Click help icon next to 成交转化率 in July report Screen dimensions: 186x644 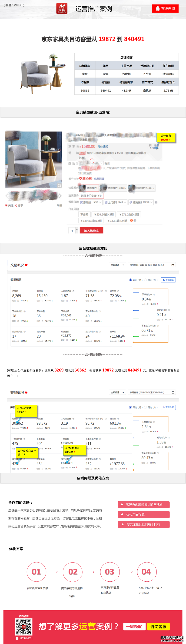169,437
